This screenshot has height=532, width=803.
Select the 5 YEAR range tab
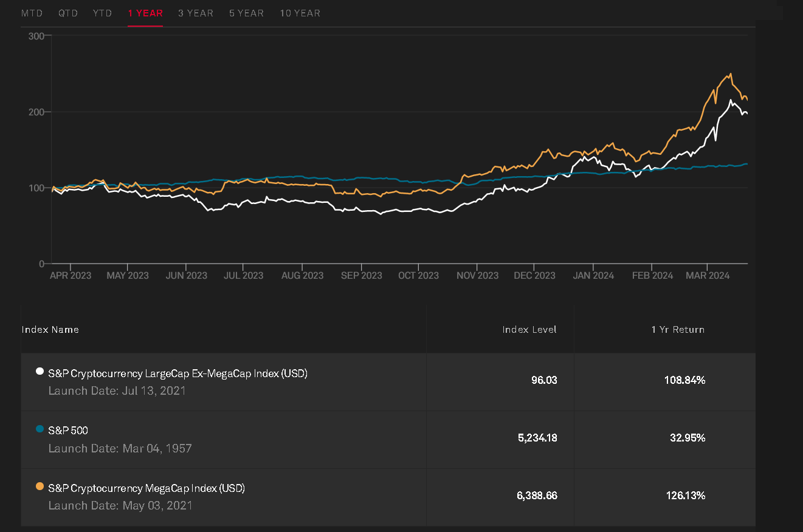[247, 13]
